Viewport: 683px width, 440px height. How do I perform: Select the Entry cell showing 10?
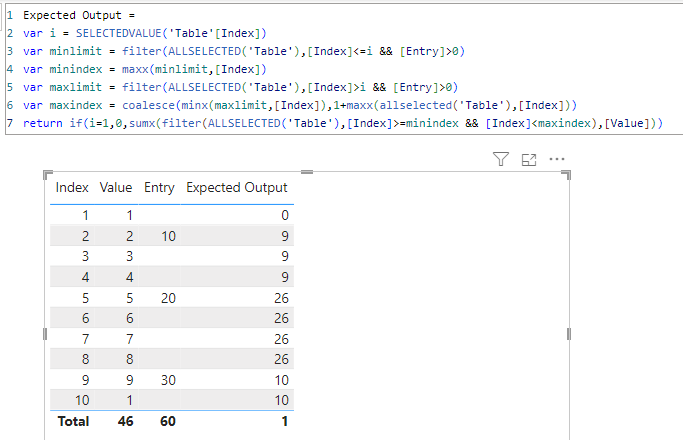[x=168, y=236]
